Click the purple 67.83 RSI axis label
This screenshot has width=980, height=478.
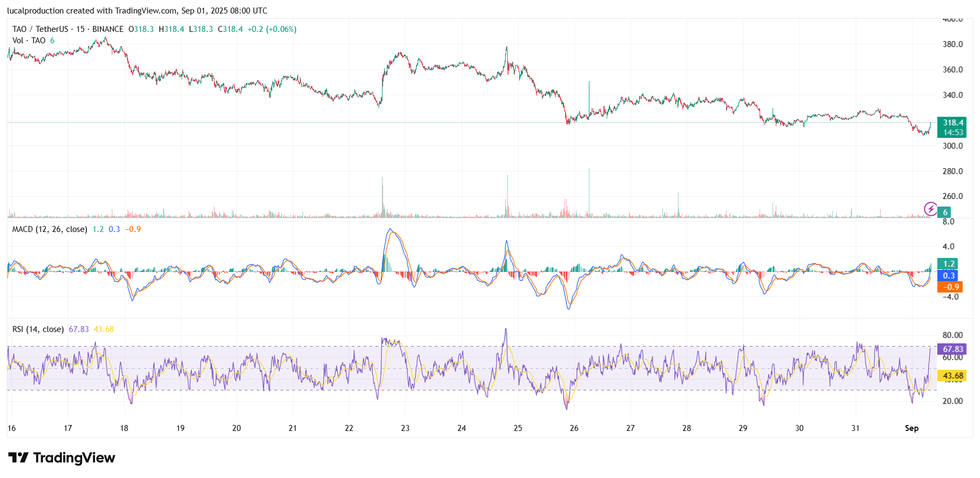coord(953,349)
